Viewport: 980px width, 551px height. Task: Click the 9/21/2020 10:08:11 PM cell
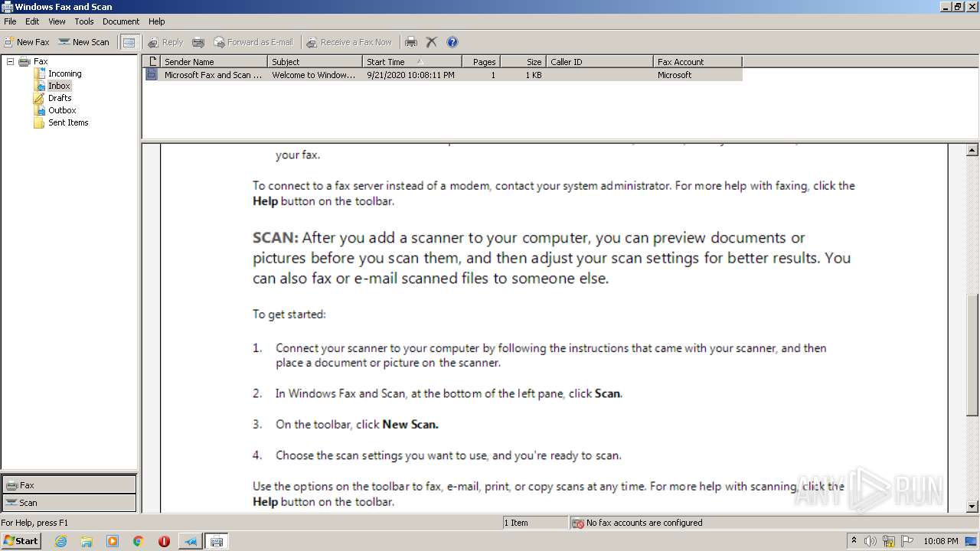pos(410,75)
